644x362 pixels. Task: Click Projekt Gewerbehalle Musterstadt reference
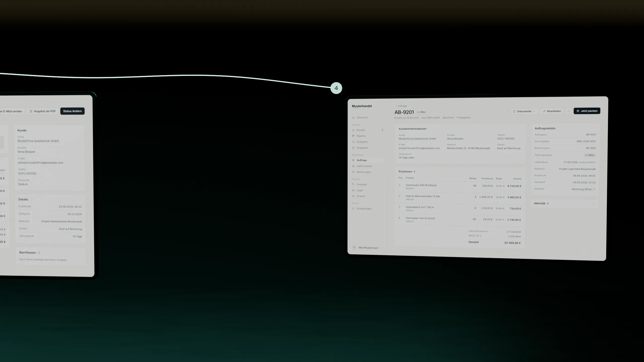click(62, 222)
